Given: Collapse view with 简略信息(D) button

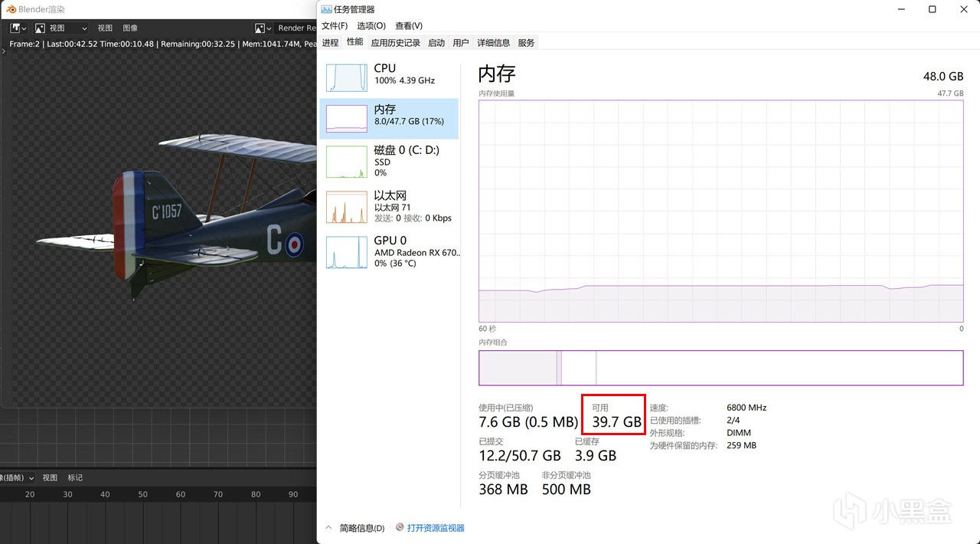Looking at the screenshot, I should coord(355,528).
